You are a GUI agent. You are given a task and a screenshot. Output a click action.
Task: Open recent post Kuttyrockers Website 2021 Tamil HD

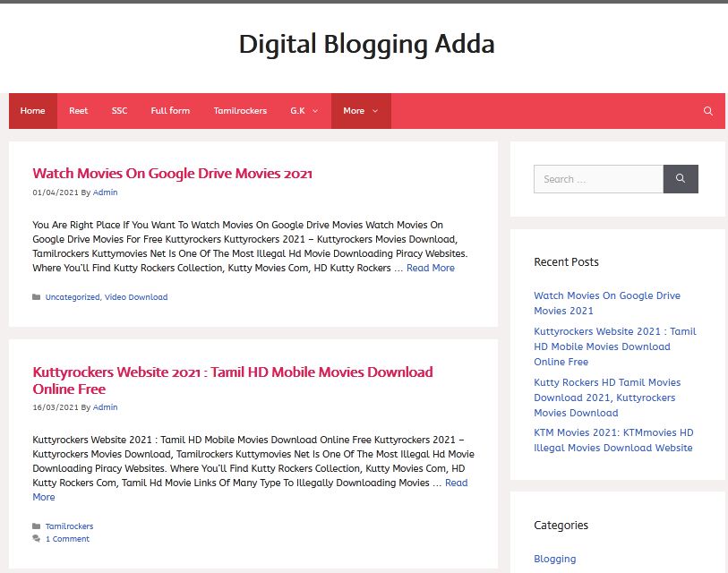pos(614,346)
